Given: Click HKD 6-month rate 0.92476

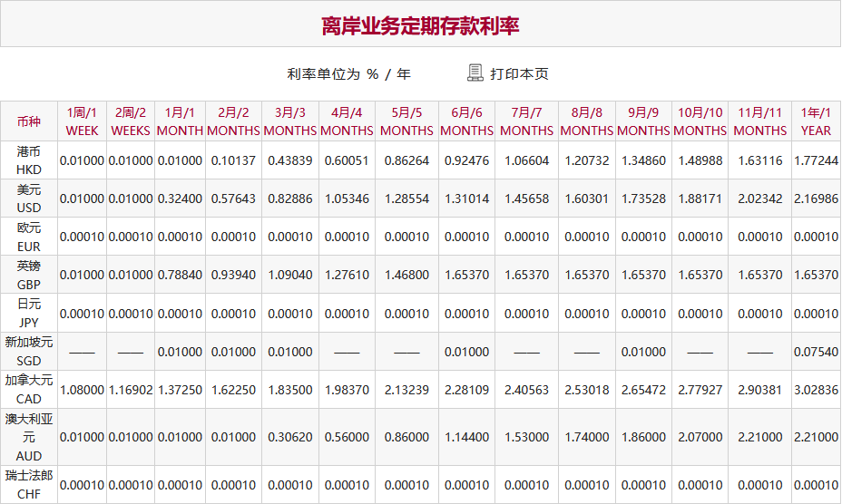Looking at the screenshot, I should [466, 160].
